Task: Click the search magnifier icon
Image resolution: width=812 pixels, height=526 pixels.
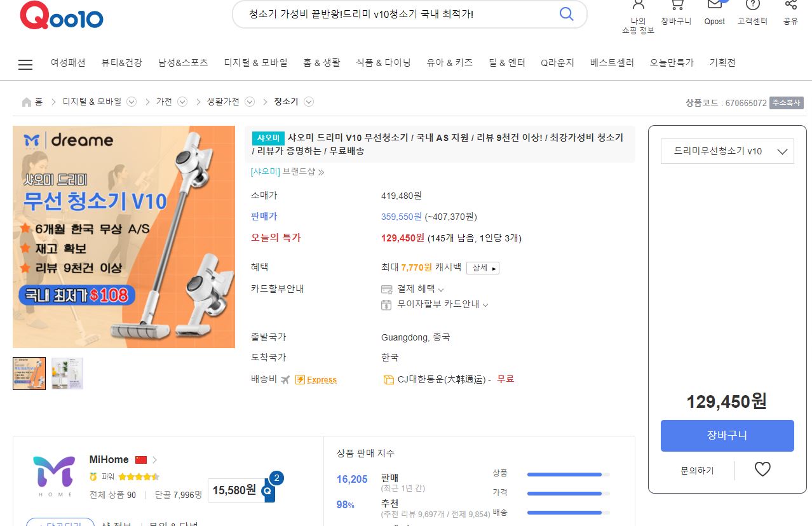Action: click(566, 14)
